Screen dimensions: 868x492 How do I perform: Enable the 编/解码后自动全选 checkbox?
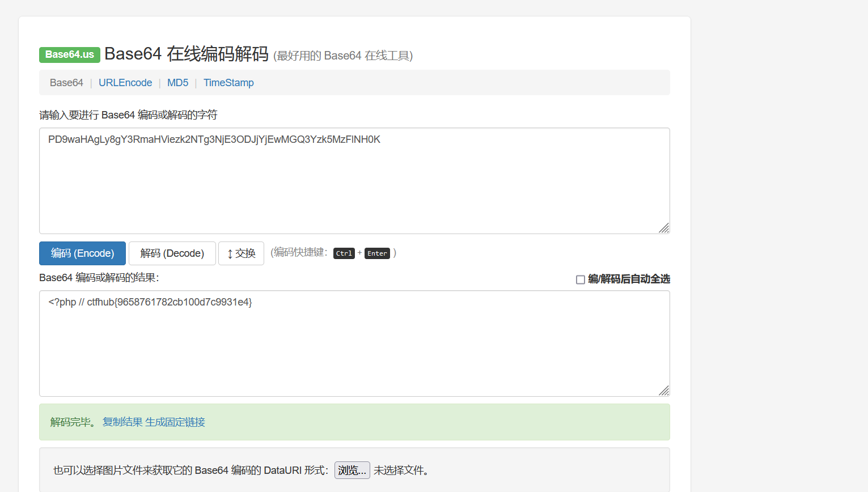[x=581, y=279]
